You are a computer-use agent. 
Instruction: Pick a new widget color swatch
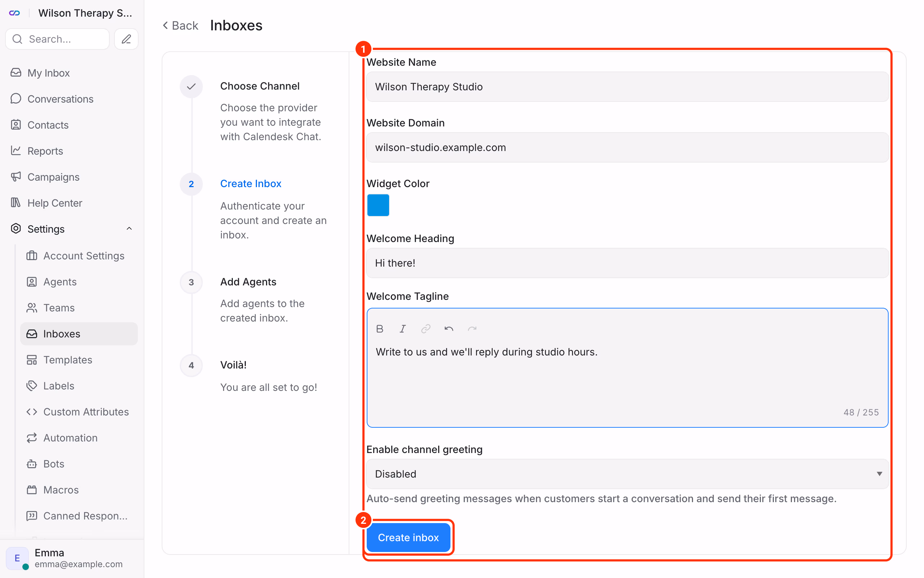click(378, 205)
